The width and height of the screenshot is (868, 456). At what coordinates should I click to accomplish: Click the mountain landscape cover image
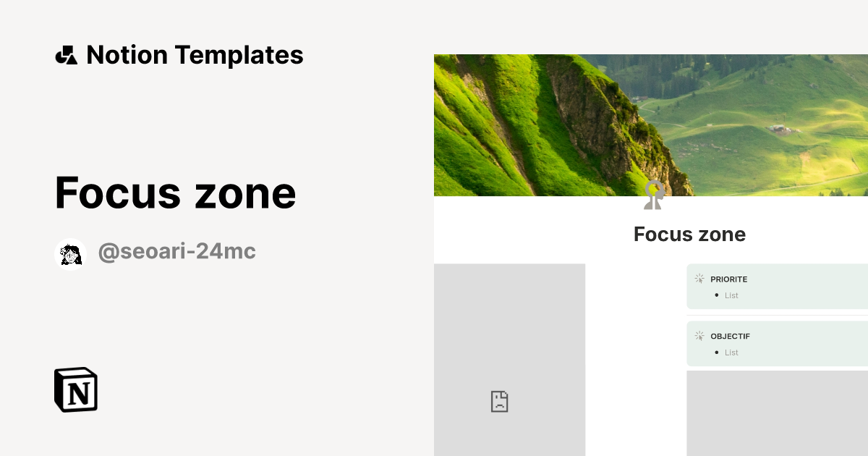coord(651,123)
